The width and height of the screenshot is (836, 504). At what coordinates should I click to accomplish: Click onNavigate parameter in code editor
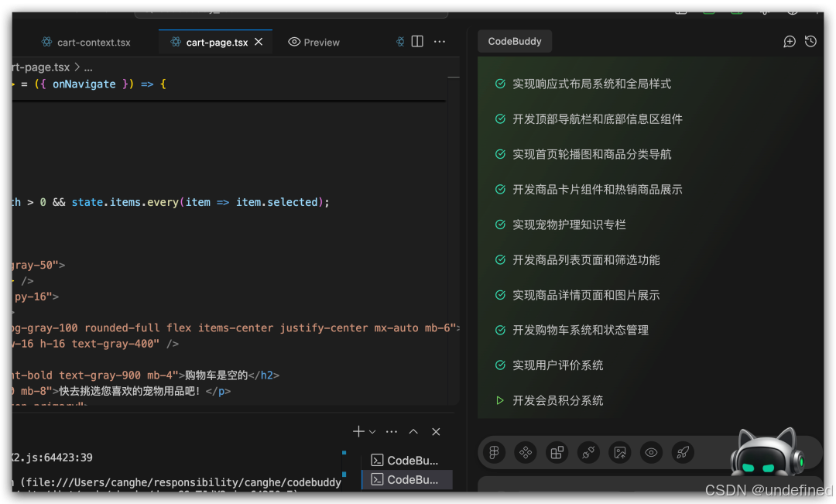[x=84, y=84]
